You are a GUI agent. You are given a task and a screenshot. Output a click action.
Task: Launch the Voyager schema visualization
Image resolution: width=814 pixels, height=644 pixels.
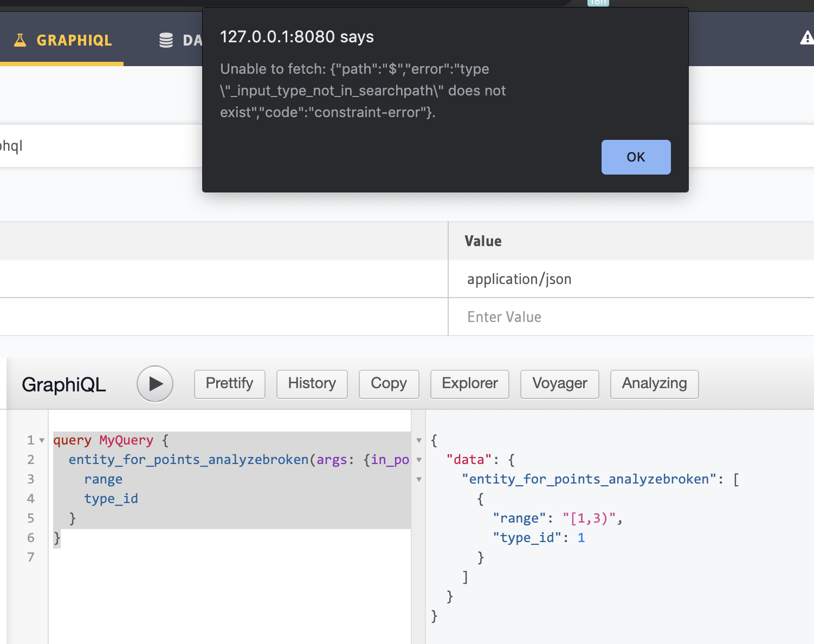pos(559,384)
